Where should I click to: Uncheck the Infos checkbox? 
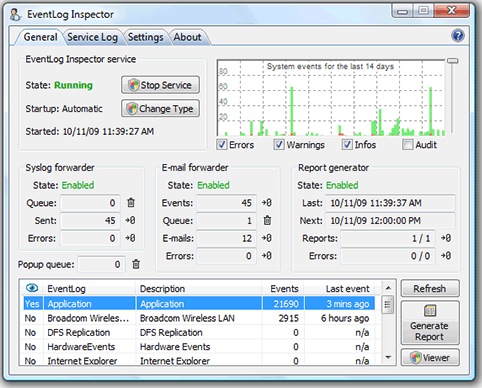pyautogui.click(x=347, y=145)
